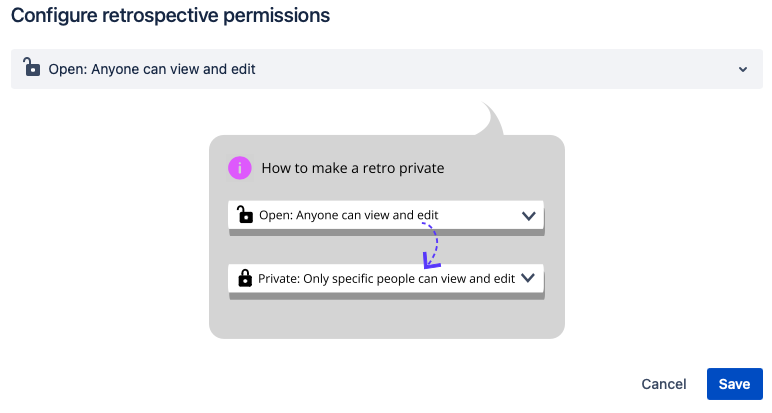Viewport: 772px width, 413px height.
Task: Click the dashed purple arrow's curved line
Action: (x=435, y=238)
